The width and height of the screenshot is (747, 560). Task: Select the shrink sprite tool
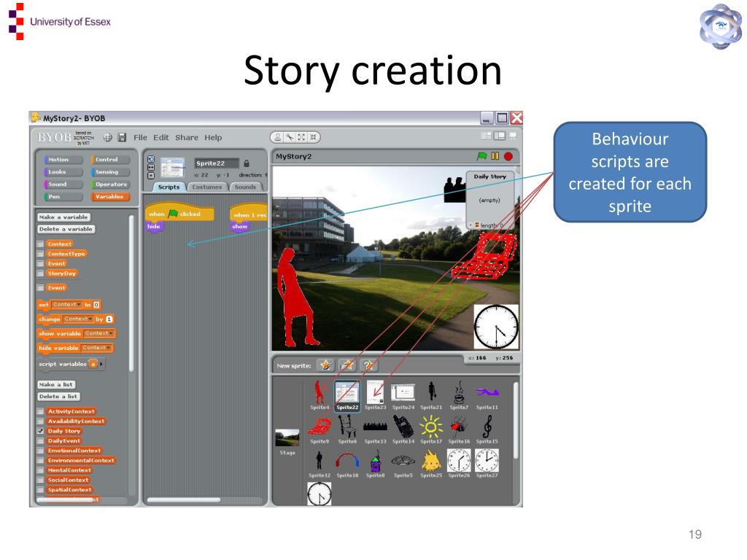(313, 137)
